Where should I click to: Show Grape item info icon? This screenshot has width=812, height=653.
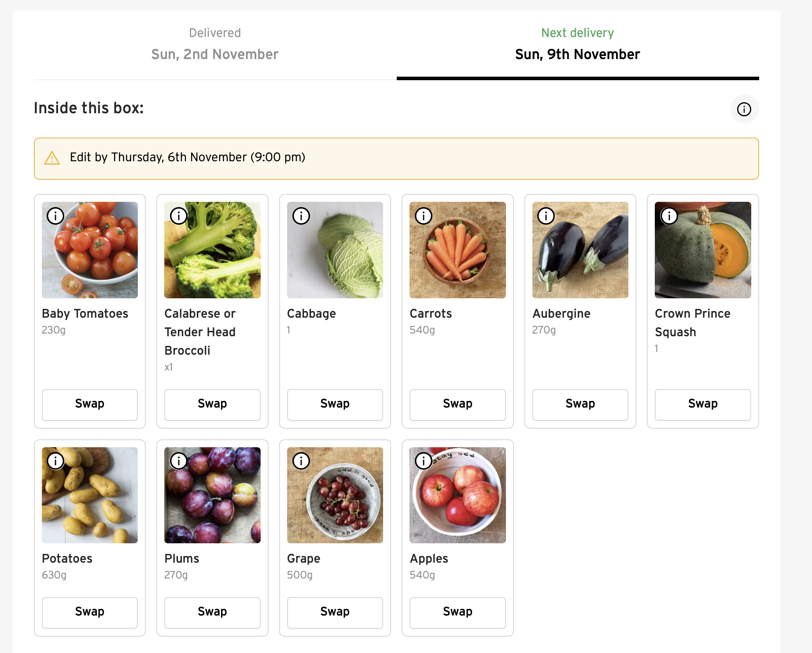[x=301, y=461]
